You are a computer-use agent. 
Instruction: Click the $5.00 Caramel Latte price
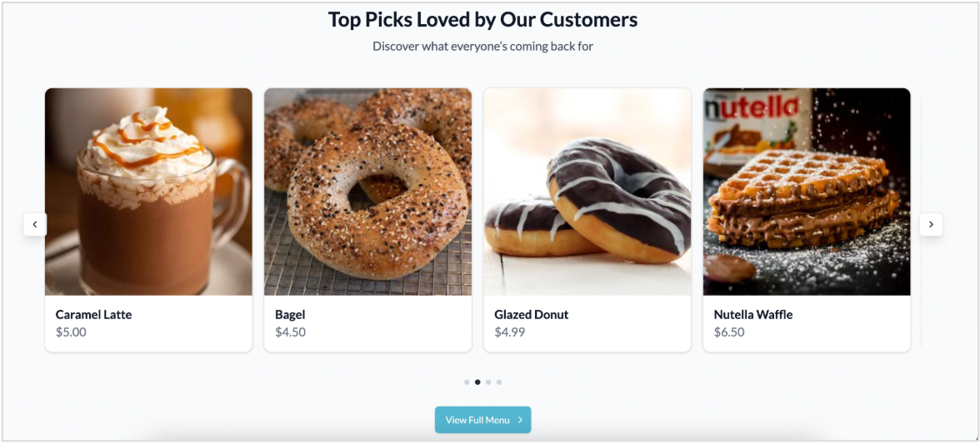(x=71, y=332)
